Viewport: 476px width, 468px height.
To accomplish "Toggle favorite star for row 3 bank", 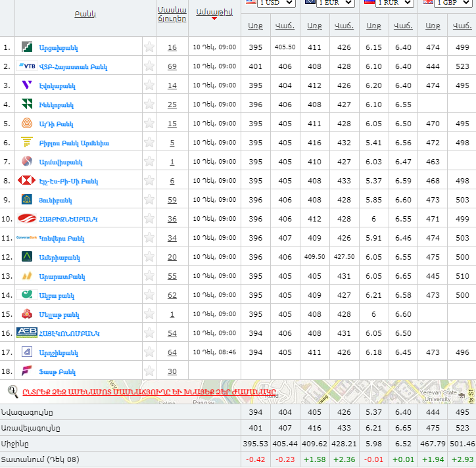I will coord(149,85).
